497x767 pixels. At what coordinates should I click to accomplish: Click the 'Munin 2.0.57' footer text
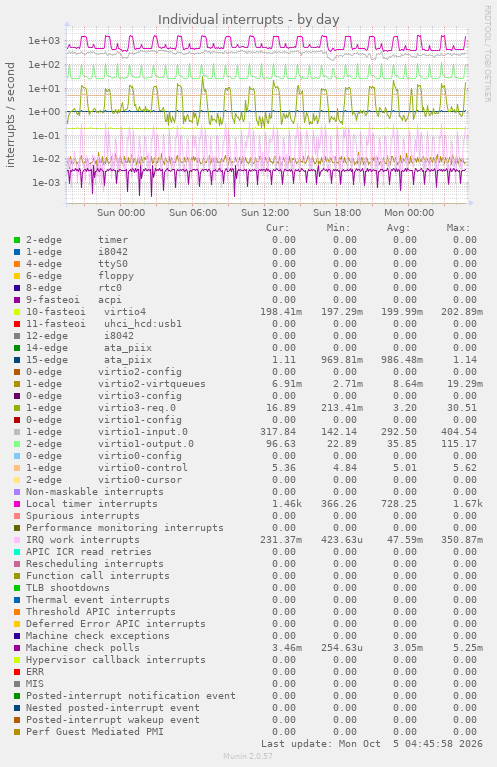click(248, 756)
